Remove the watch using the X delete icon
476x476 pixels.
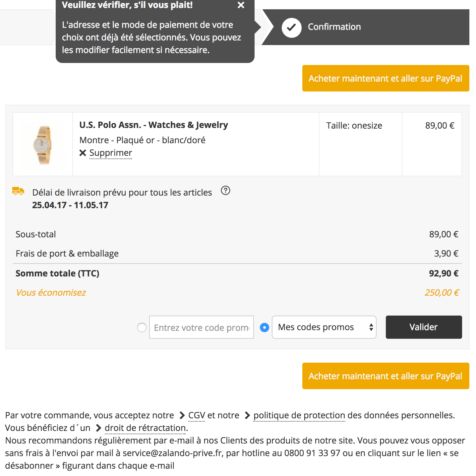point(83,153)
